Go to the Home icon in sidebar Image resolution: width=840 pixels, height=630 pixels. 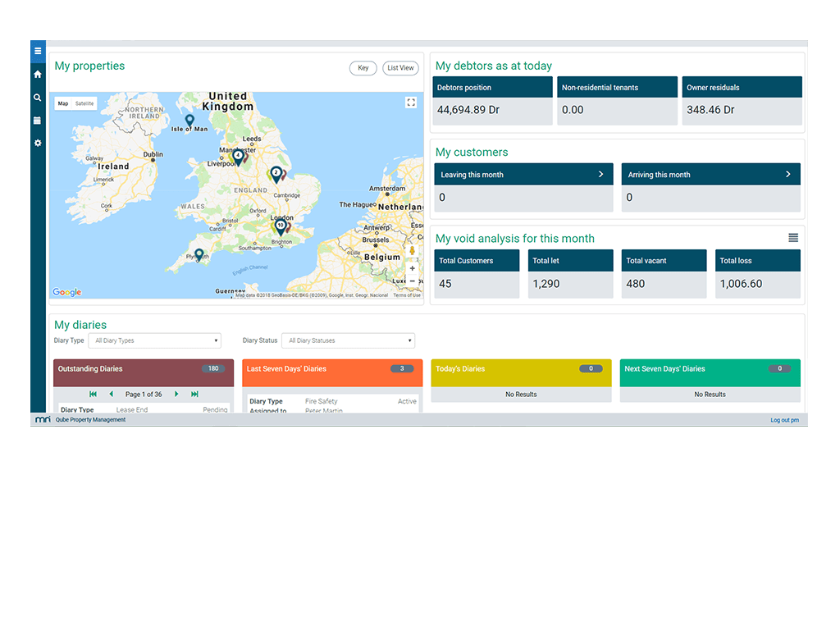(x=38, y=75)
